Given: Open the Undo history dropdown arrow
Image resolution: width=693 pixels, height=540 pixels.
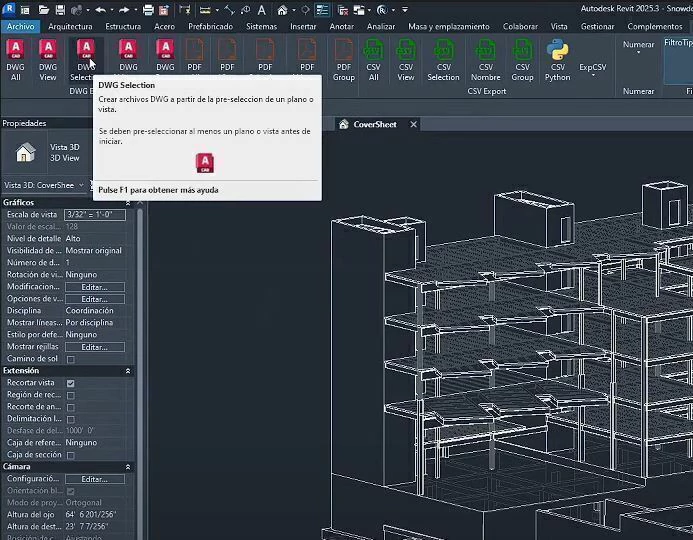Looking at the screenshot, I should [111, 10].
